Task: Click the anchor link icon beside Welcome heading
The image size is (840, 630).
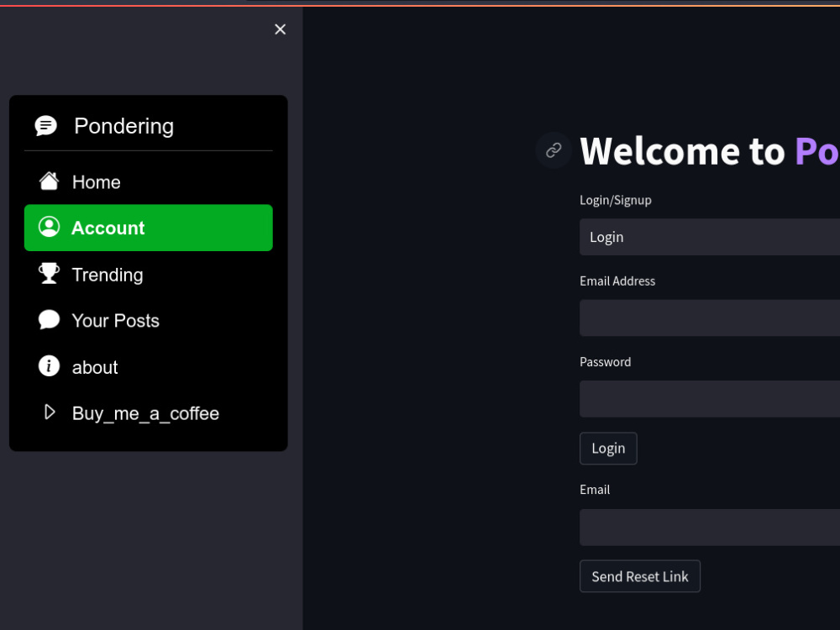Action: click(554, 150)
